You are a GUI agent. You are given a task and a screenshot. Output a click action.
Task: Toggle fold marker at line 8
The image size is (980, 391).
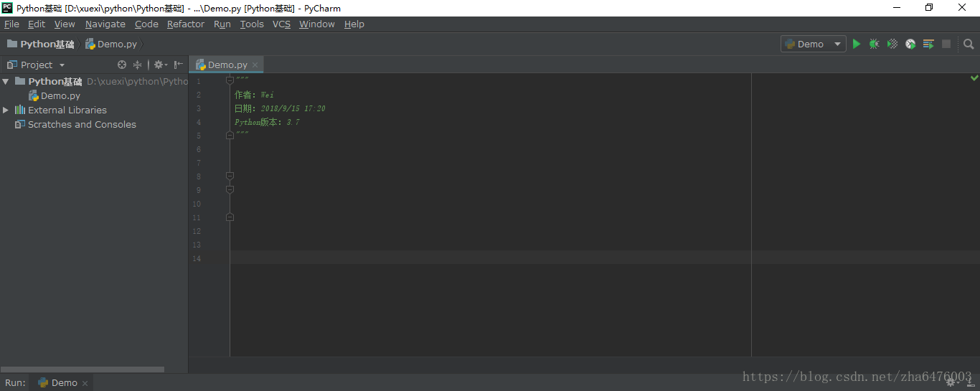230,176
